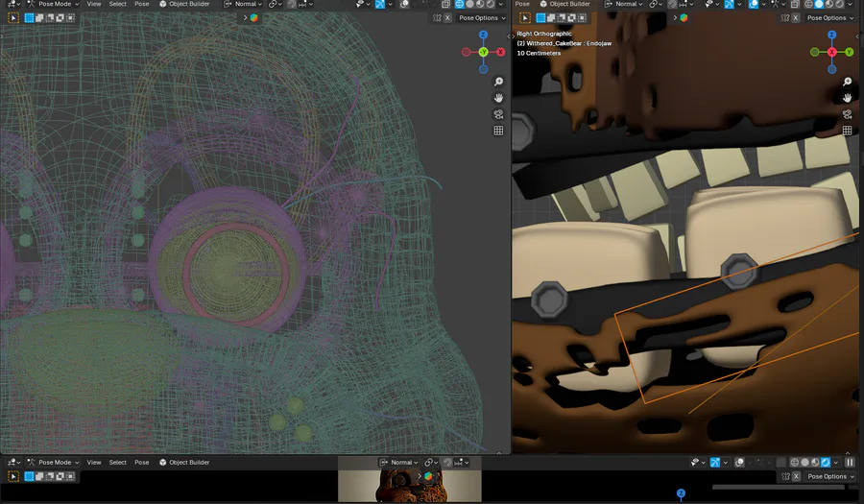864x504 pixels.
Task: Toggle X-ray in right viewport header
Action: pos(795,4)
